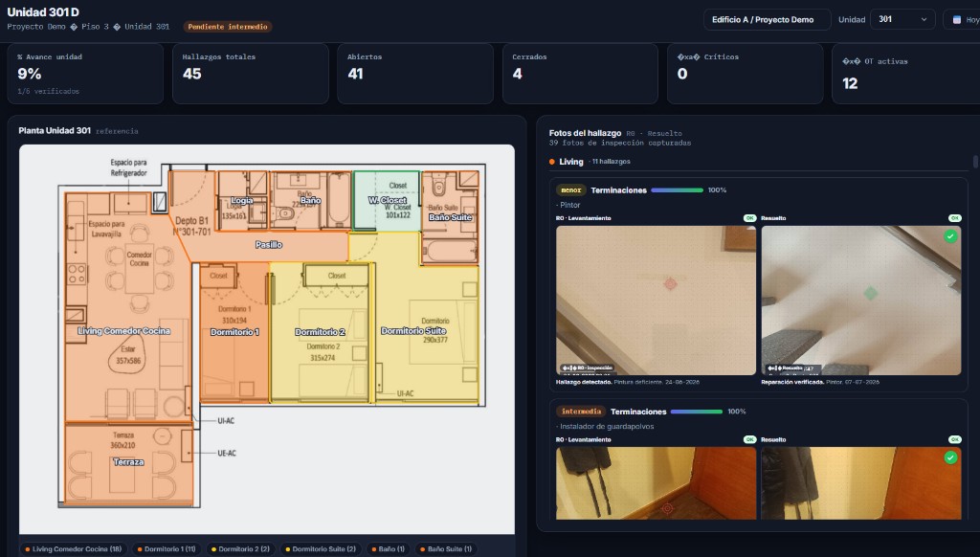Click green checkmark on guardapolvos resolved photo
This screenshot has height=557, width=980.
tap(950, 457)
